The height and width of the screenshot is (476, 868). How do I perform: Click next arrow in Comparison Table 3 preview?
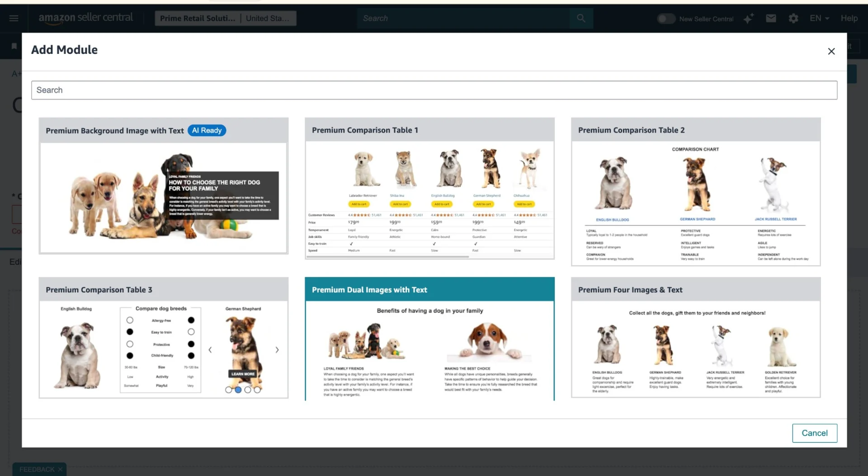(x=277, y=350)
